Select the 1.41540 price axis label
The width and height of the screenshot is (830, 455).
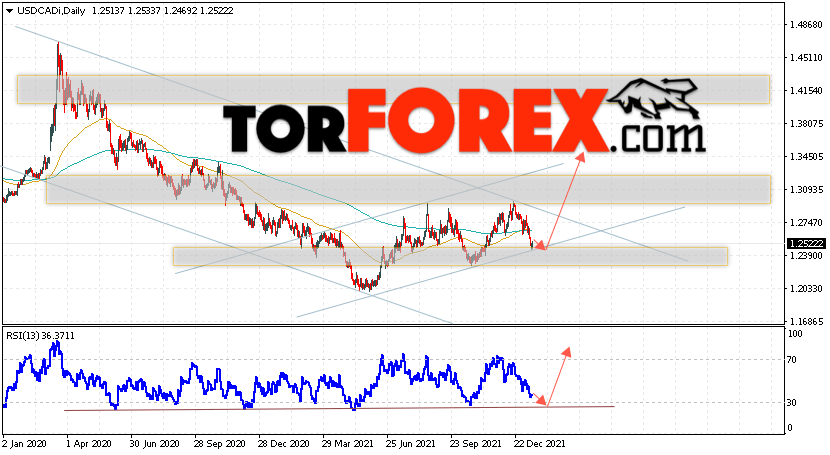(x=806, y=91)
